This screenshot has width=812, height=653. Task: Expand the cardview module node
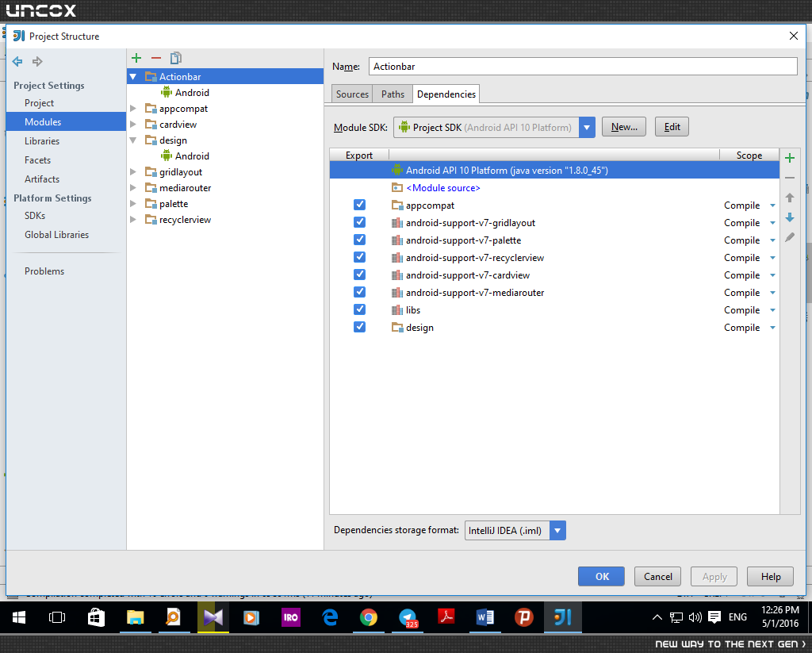(133, 125)
